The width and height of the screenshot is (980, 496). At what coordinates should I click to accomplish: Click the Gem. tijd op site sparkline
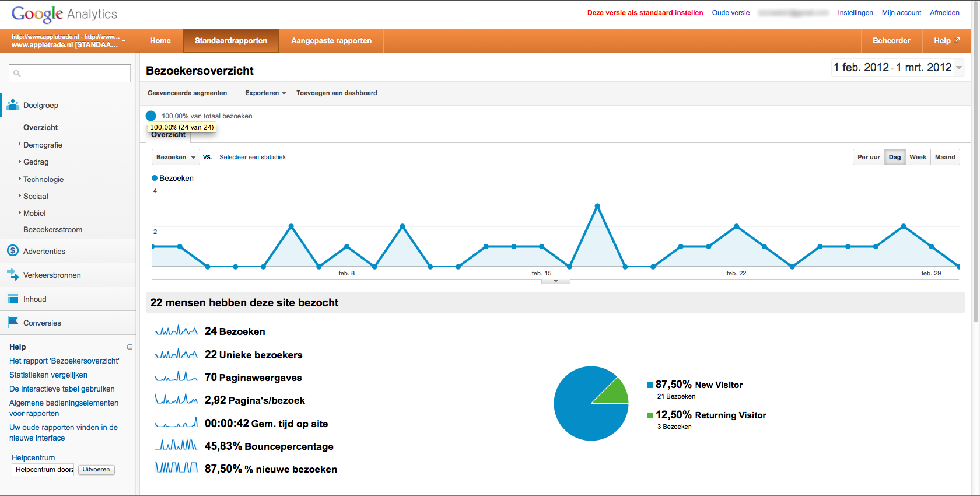coord(176,423)
